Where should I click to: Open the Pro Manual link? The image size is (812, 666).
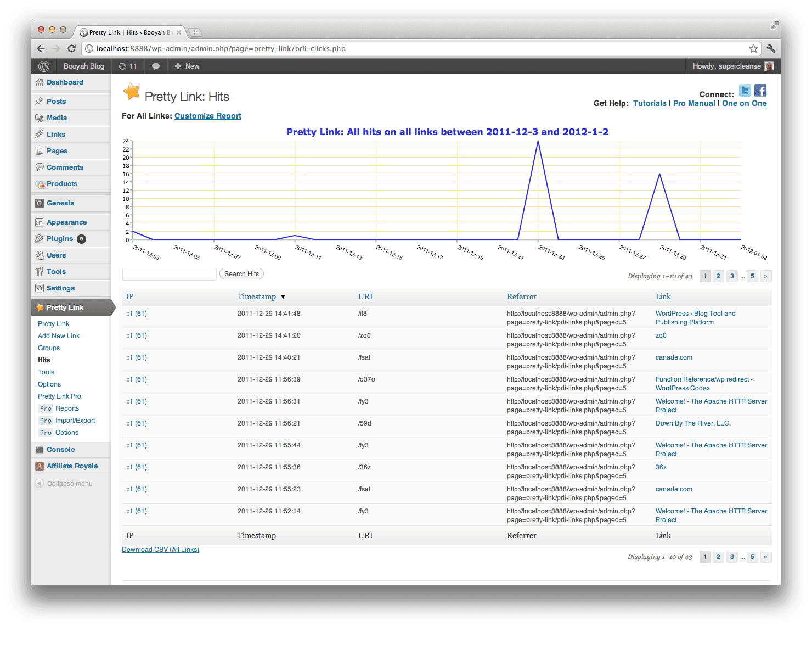(x=694, y=103)
